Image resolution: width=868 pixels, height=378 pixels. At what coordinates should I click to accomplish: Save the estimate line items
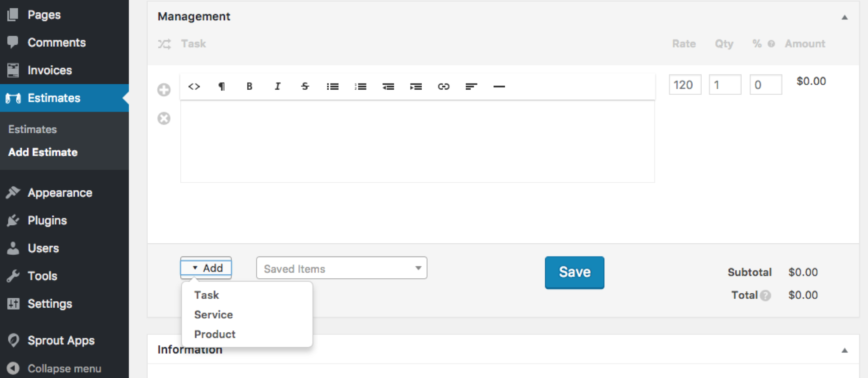574,272
